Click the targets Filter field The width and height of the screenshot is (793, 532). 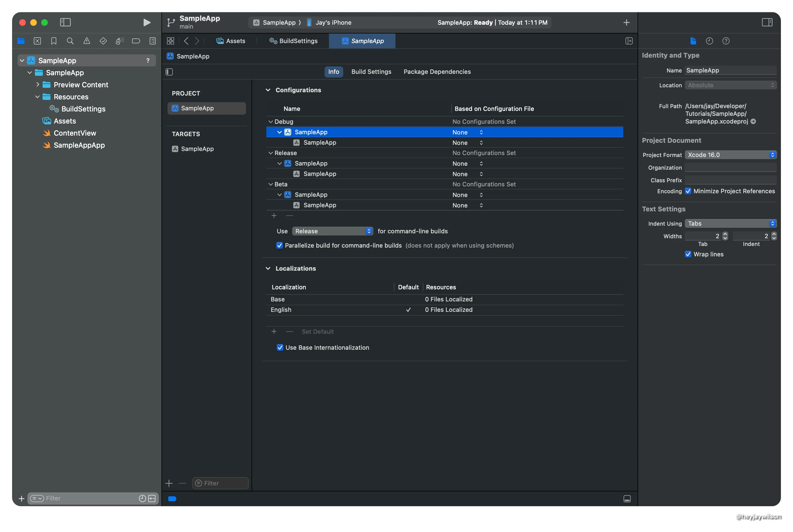pos(220,483)
